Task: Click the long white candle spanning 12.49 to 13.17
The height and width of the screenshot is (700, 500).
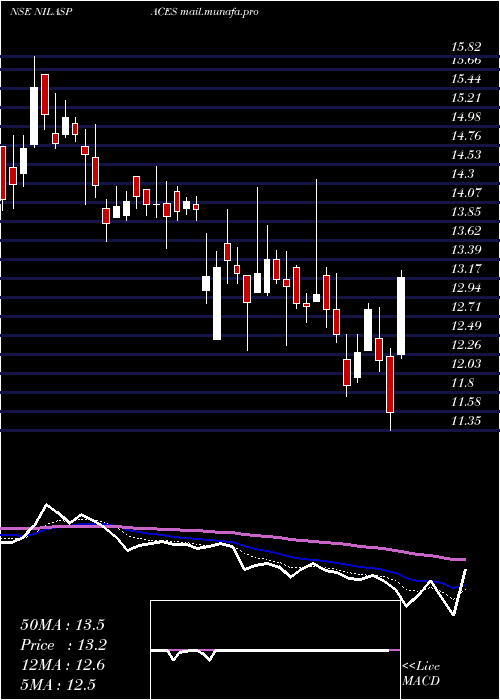Action: [x=217, y=303]
